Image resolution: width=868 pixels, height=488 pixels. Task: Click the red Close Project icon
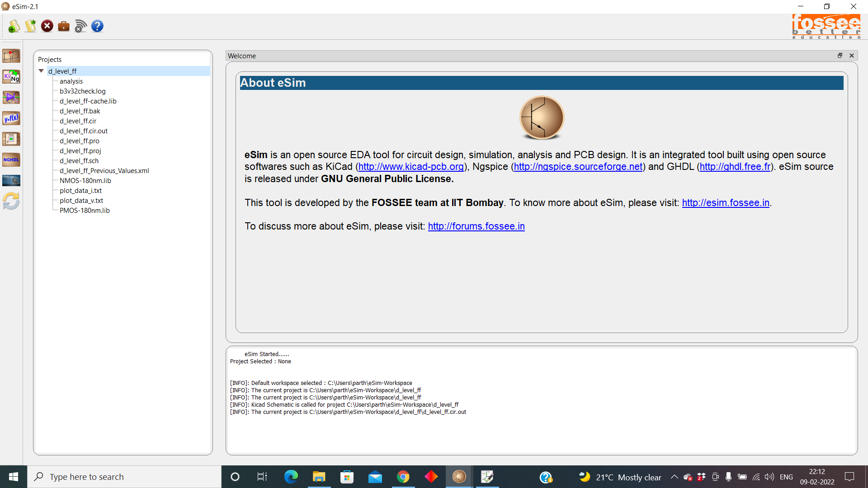(x=47, y=26)
